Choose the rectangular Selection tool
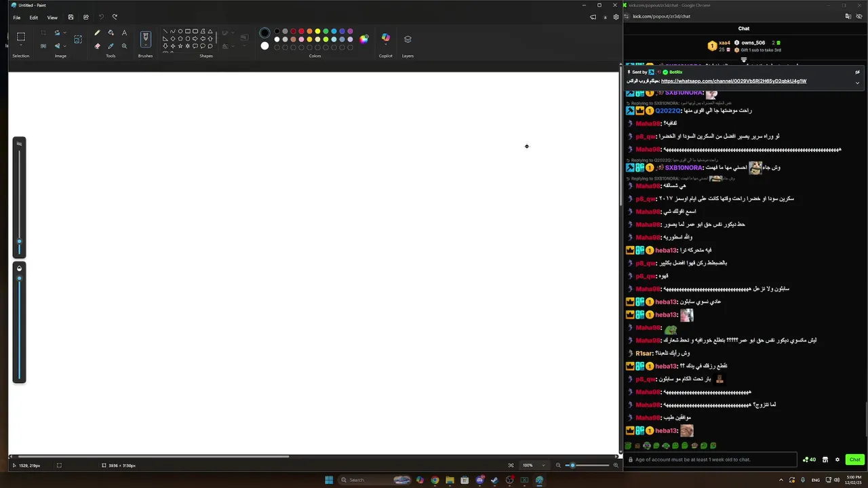Image resolution: width=868 pixels, height=488 pixels. (21, 37)
